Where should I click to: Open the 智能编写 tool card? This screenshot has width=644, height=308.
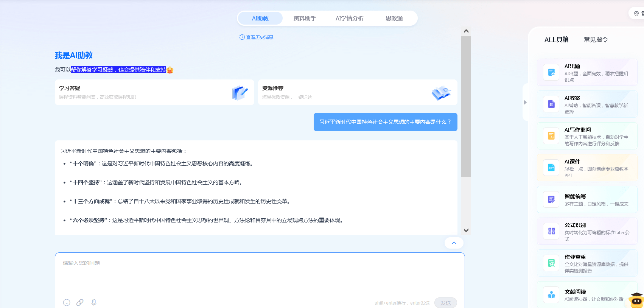tap(587, 199)
